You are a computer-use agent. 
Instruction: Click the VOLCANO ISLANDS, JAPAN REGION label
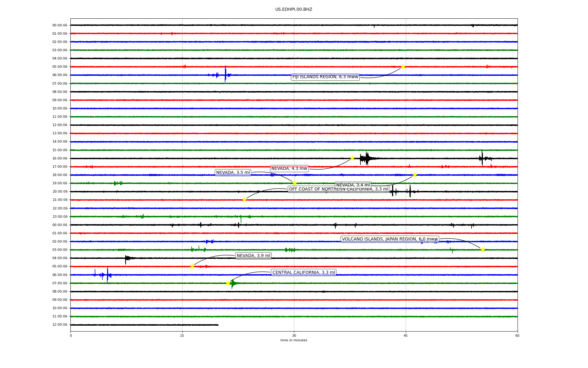pyautogui.click(x=390, y=239)
